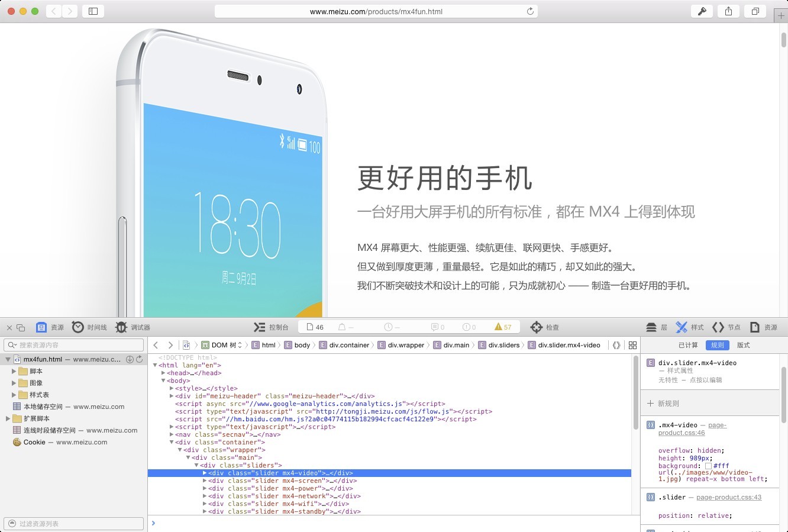The height and width of the screenshot is (532, 788).
Task: Open the 控制台 console button
Action: point(271,327)
